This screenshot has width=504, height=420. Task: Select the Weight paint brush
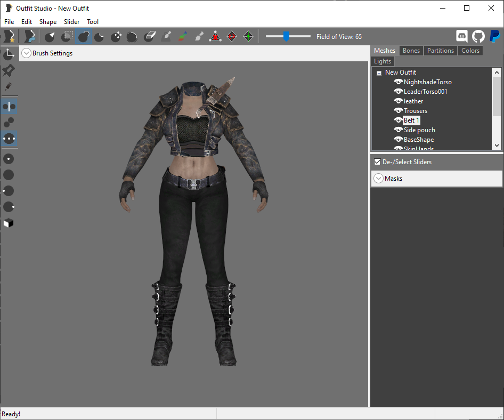point(166,36)
